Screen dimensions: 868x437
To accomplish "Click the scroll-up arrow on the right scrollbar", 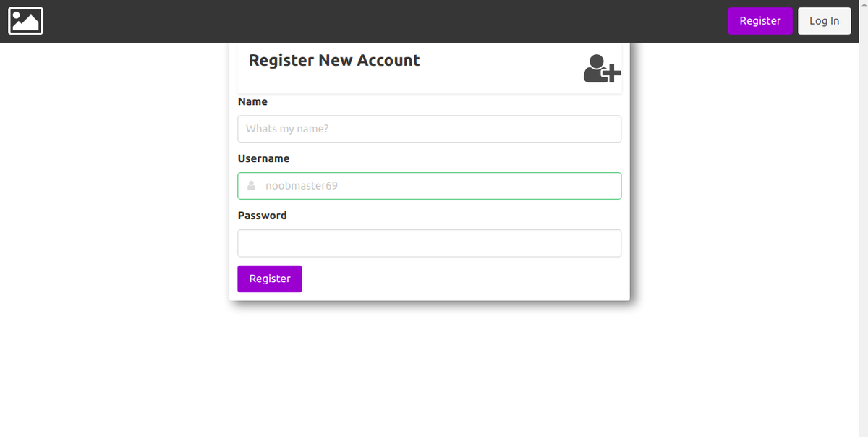I will point(864,4).
